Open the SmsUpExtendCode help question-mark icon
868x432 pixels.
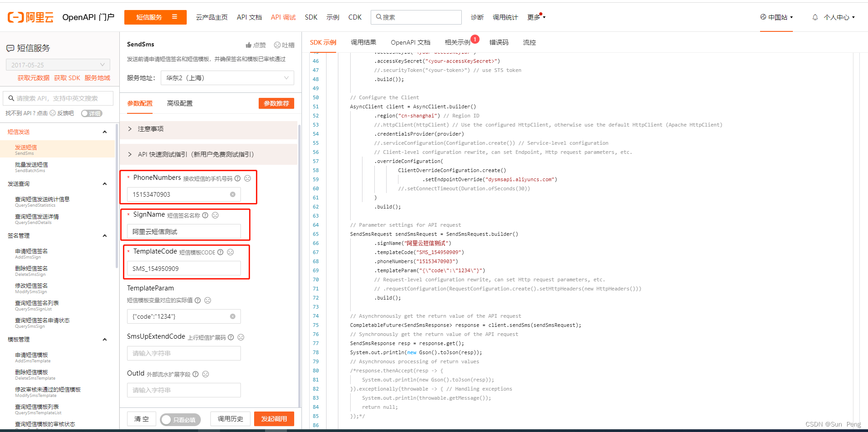point(231,337)
